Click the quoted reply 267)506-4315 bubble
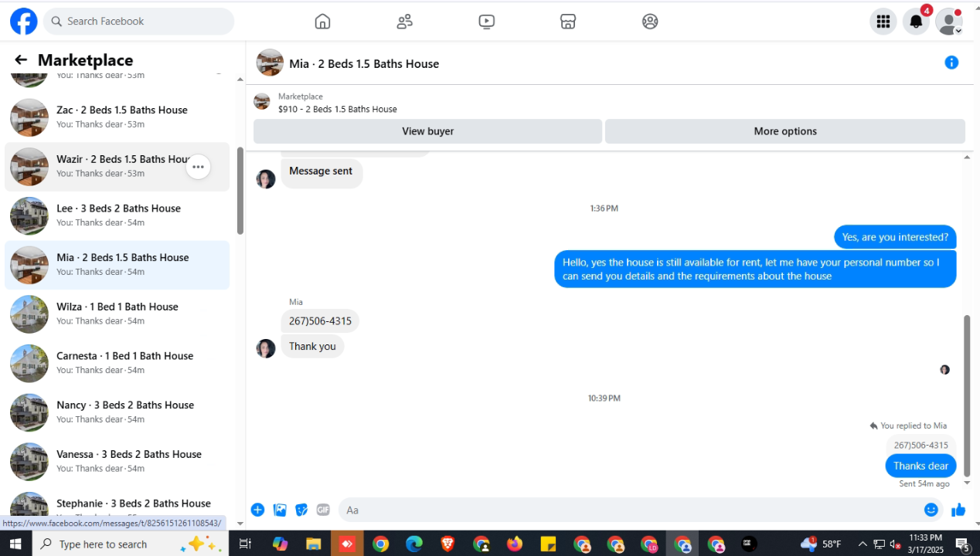This screenshot has width=980, height=556. pos(921,446)
